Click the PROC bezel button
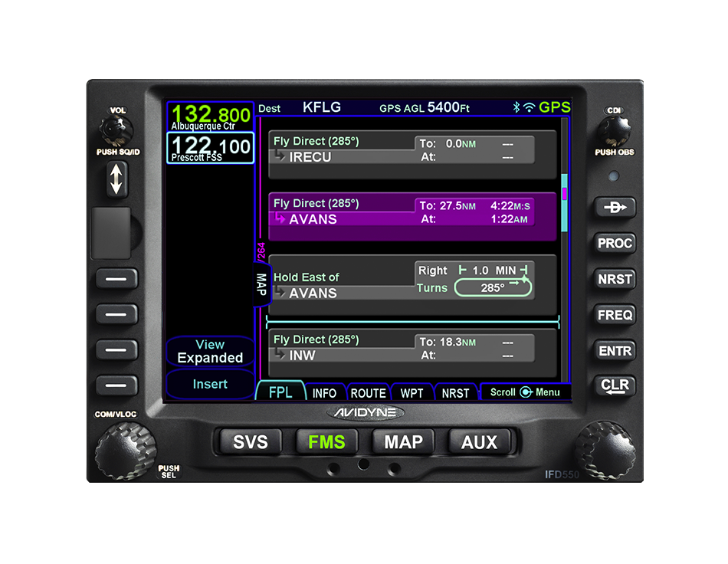Screen dimensions: 728x564 (615, 243)
